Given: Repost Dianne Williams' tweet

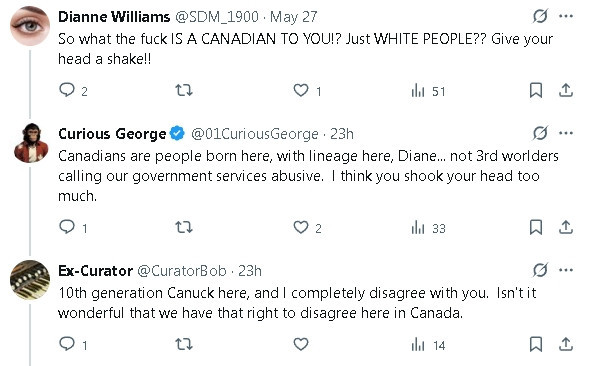Looking at the screenshot, I should click(184, 90).
